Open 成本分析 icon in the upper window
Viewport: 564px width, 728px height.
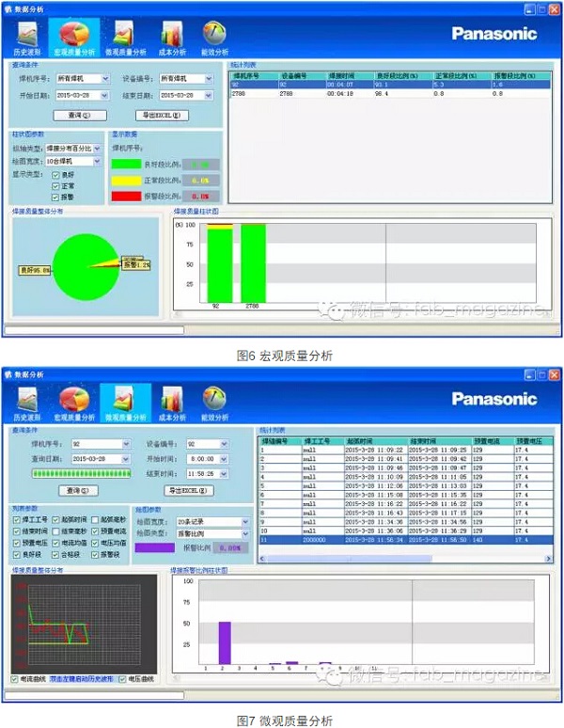tap(170, 35)
